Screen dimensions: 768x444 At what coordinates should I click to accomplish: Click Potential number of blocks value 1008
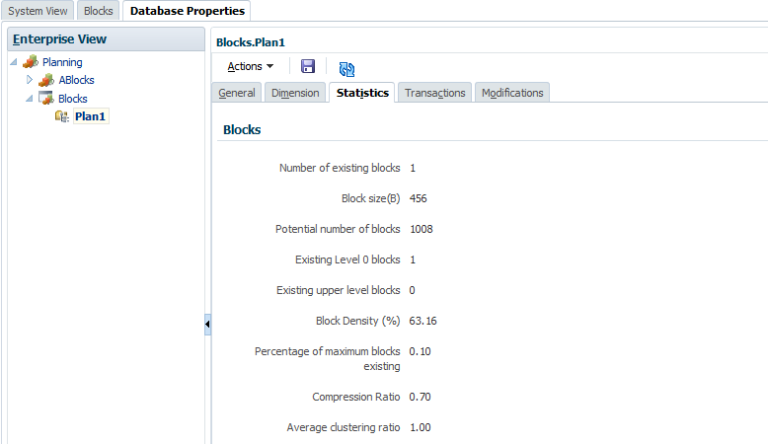pyautogui.click(x=421, y=229)
